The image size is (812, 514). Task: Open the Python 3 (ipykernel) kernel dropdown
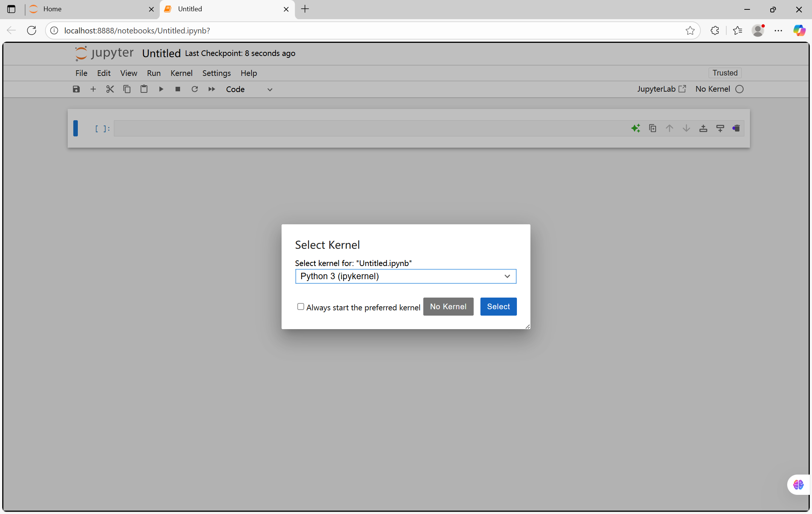pos(406,277)
